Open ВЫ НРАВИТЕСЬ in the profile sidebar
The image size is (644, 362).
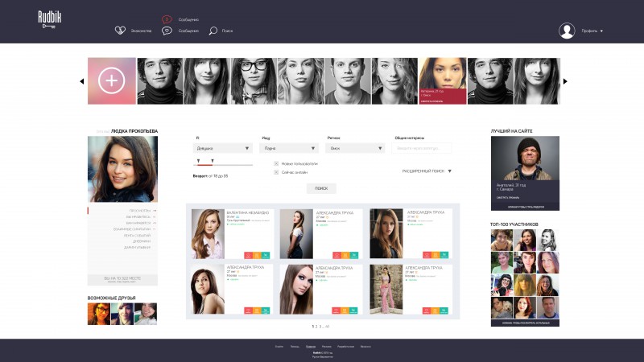pos(138,216)
